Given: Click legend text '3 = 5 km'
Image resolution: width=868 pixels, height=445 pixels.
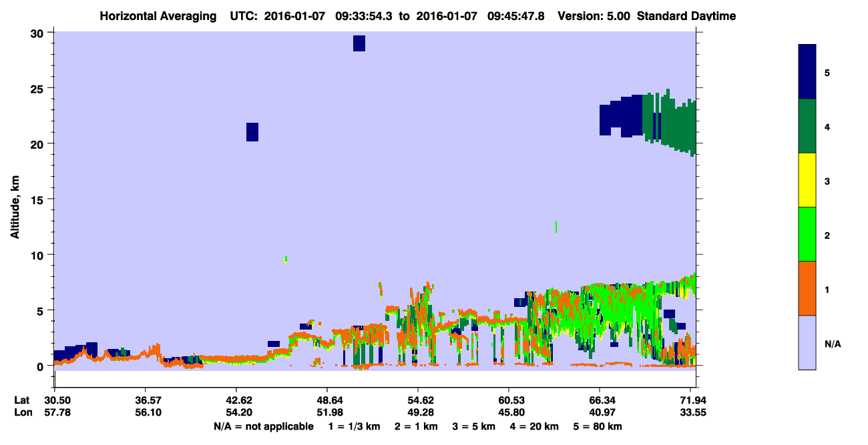Looking at the screenshot, I should [x=474, y=426].
